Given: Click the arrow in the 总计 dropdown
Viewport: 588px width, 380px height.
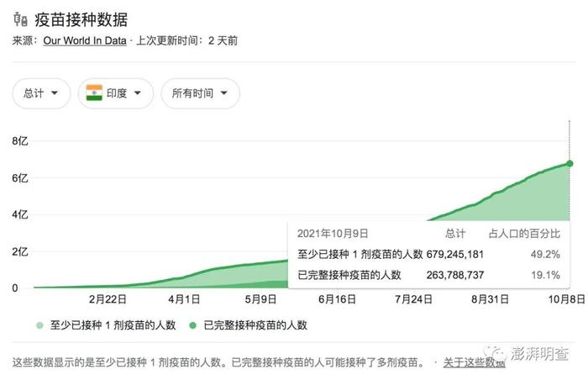Looking at the screenshot, I should click(x=55, y=93).
